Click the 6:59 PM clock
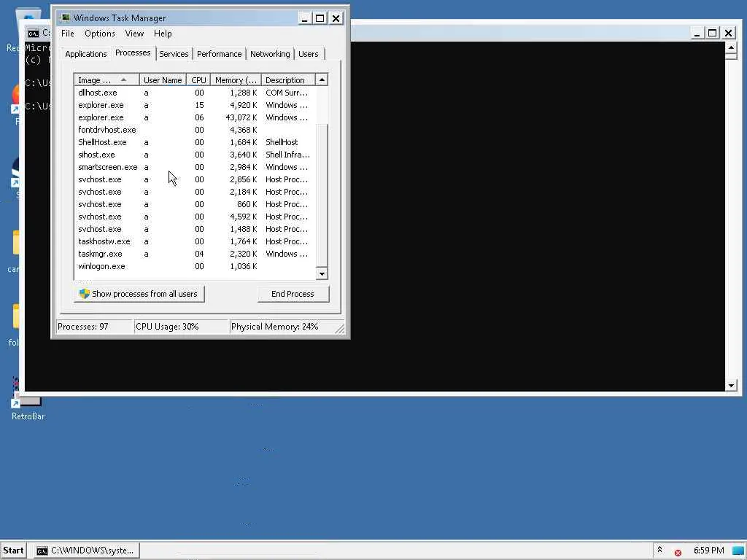The height and width of the screenshot is (560, 747). pyautogui.click(x=708, y=551)
